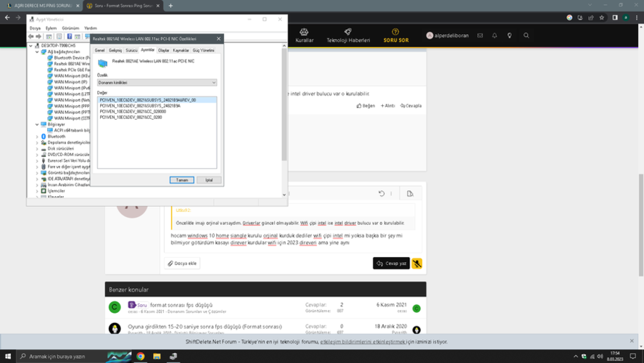644x363 pixels.
Task: Click Chrome browser back arrow
Action: (7, 17)
